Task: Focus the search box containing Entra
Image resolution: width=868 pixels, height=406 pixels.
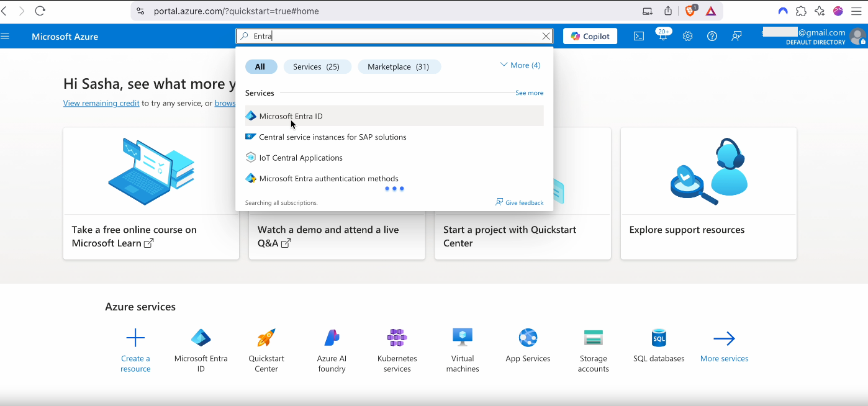Action: (394, 36)
